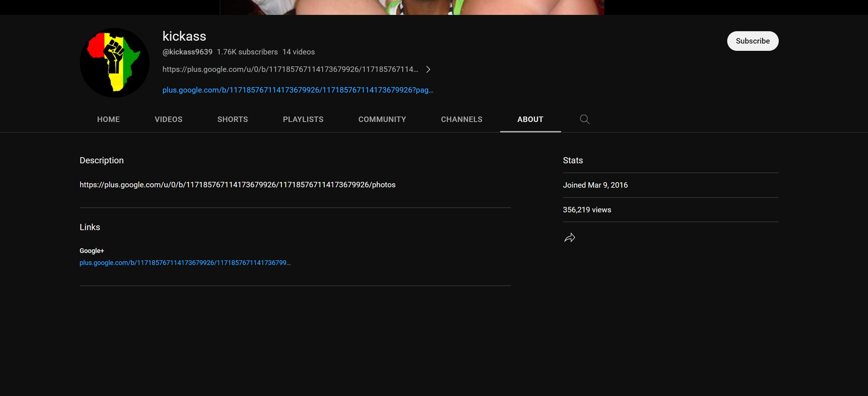Screen dimensions: 868x396
Task: Click the channel search magnifier icon
Action: [585, 119]
